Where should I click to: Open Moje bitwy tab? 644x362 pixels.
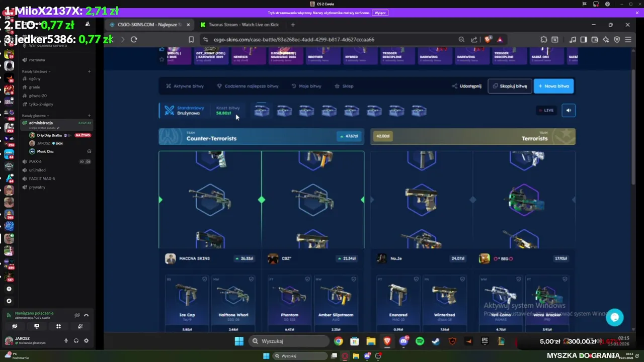click(x=306, y=86)
